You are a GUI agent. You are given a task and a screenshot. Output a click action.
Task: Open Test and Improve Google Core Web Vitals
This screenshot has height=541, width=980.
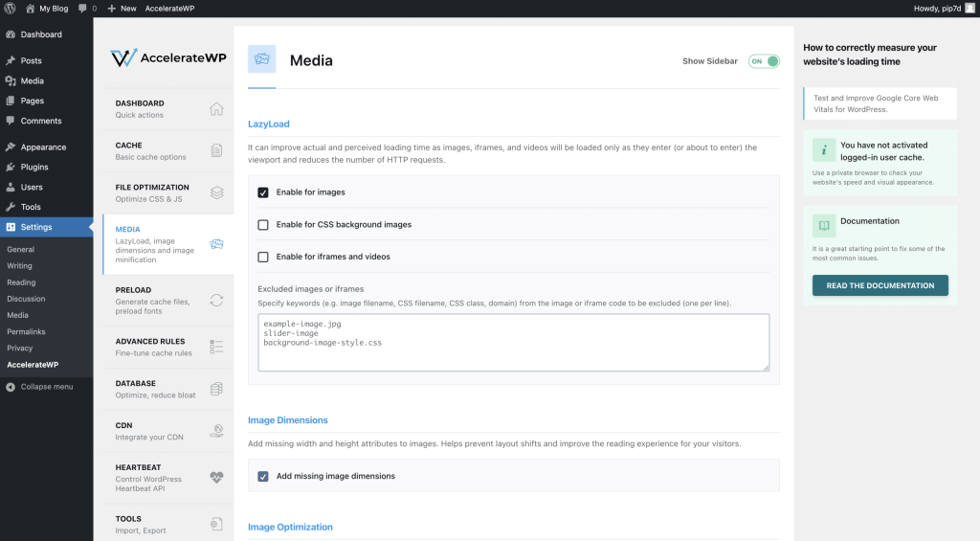tap(880, 103)
